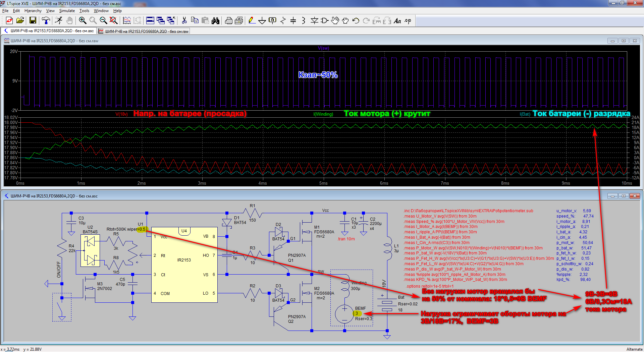Image resolution: width=644 pixels, height=352 pixels.
Task: Select the Zoom In magnifier tool
Action: [x=82, y=21]
